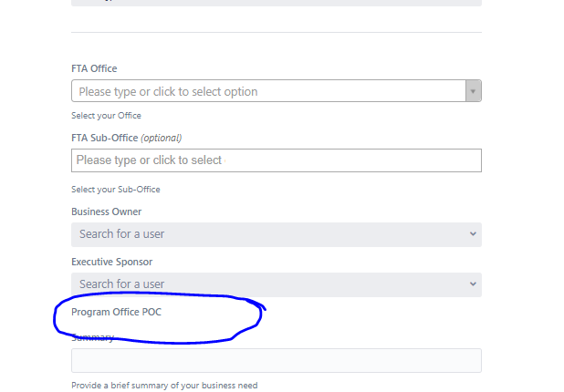Click the FTA Sub-Office field label
Screen dimensions: 564x392
pos(105,138)
